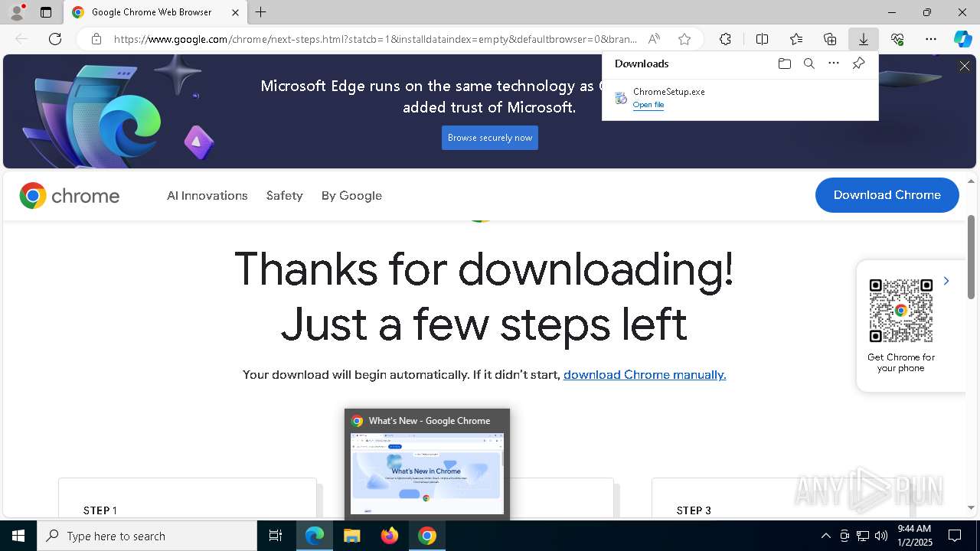This screenshot has height=551, width=980.
Task: Show hidden system tray icons
Action: [825, 536]
